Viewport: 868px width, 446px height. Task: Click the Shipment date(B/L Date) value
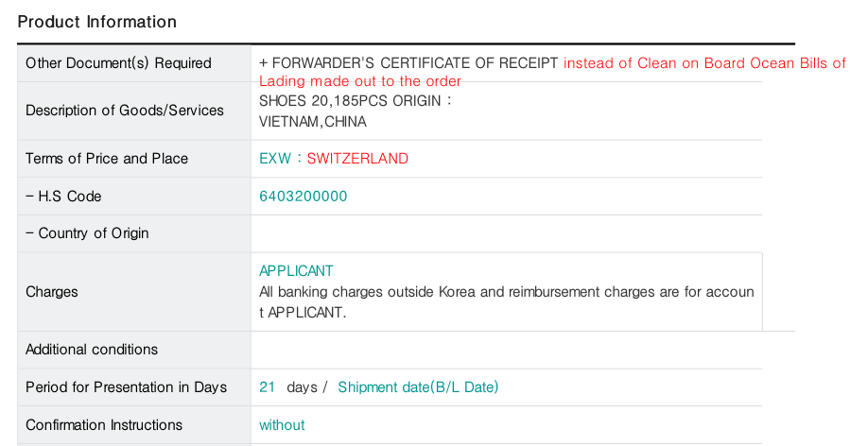click(418, 387)
